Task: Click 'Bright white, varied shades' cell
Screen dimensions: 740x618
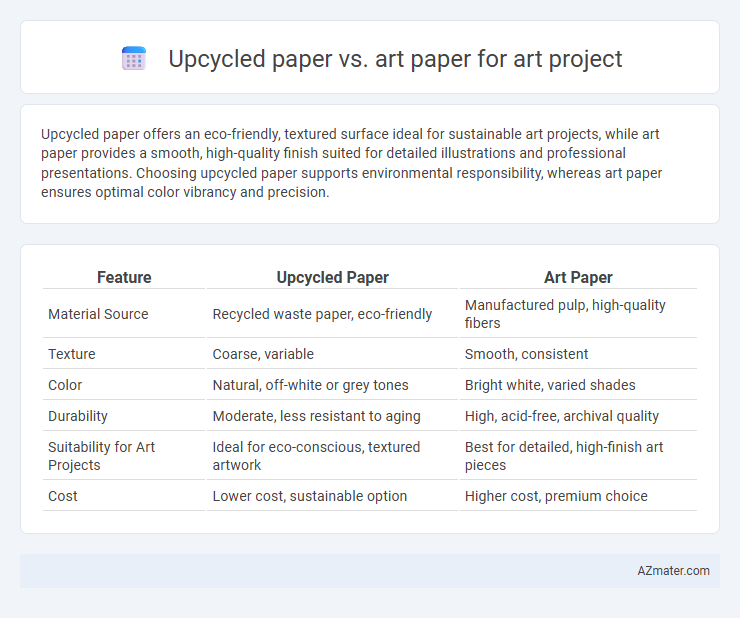Action: (x=550, y=385)
